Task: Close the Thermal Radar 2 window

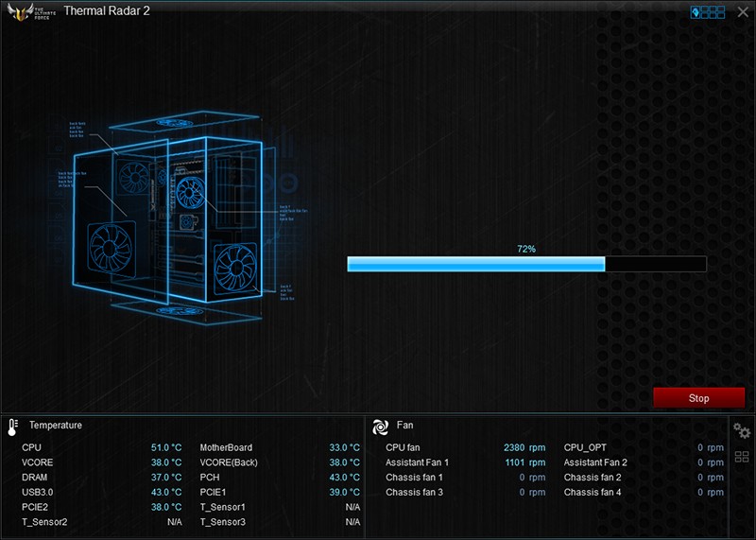Action: 743,12
